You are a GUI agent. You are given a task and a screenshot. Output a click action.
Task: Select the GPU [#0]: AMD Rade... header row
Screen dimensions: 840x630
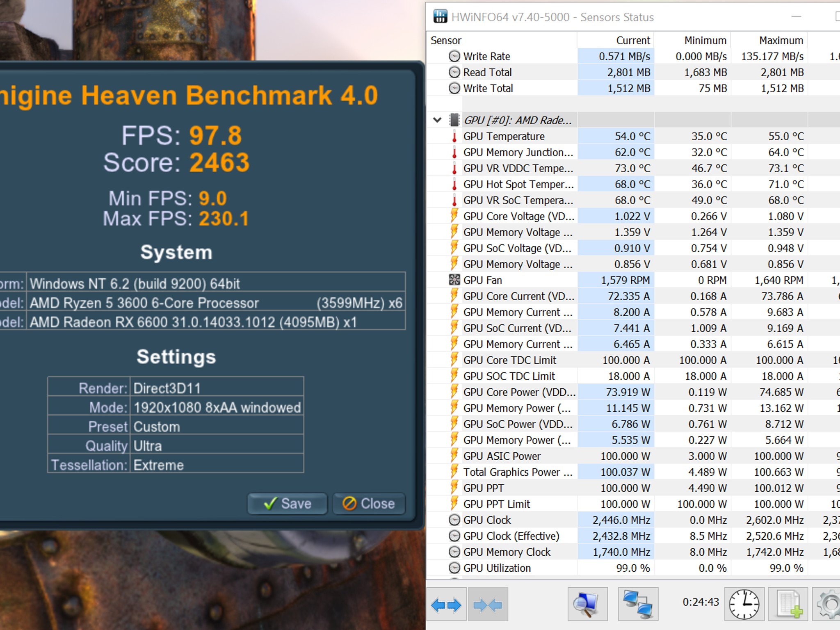(x=633, y=120)
